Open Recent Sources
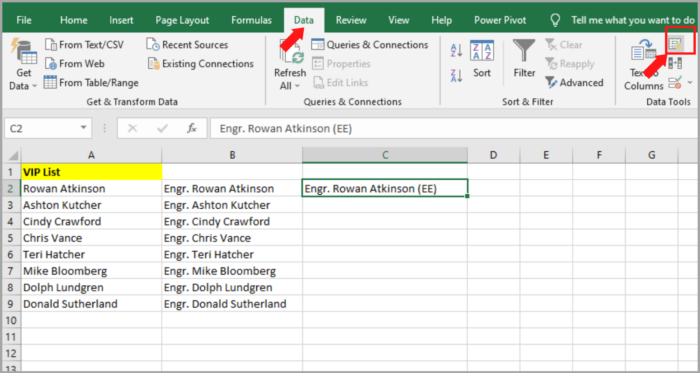 (188, 45)
